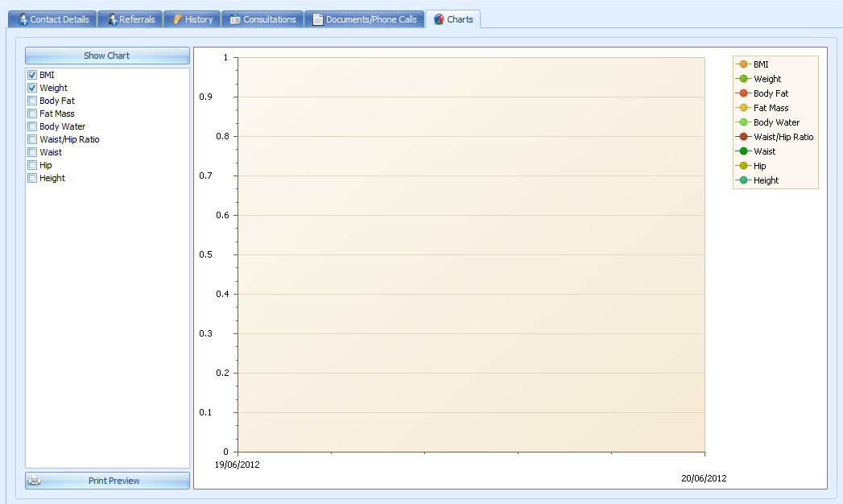The image size is (843, 504).
Task: Click the Show Chart button
Action: [107, 56]
